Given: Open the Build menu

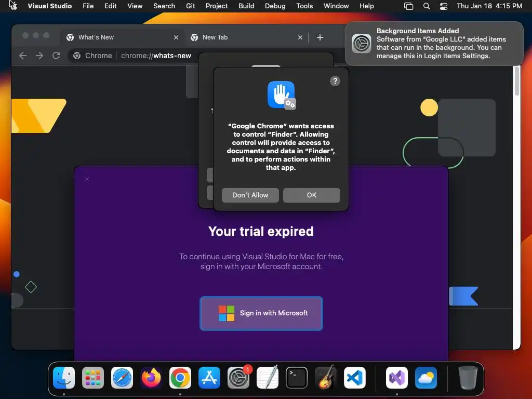Looking at the screenshot, I should (246, 6).
